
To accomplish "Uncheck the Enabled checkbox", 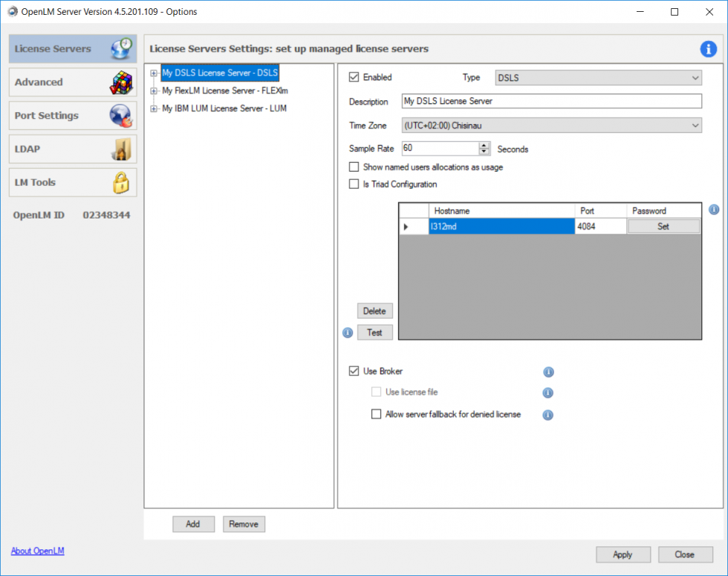I will click(354, 77).
